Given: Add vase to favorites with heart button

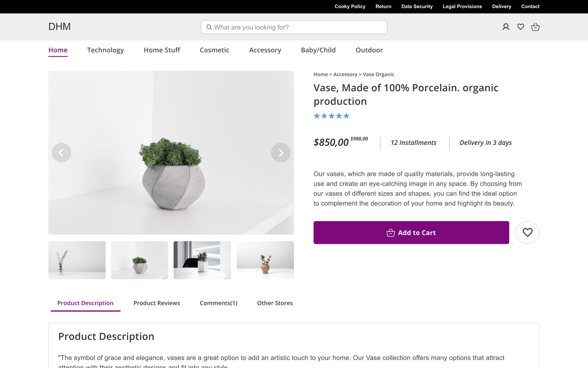Looking at the screenshot, I should [x=528, y=232].
